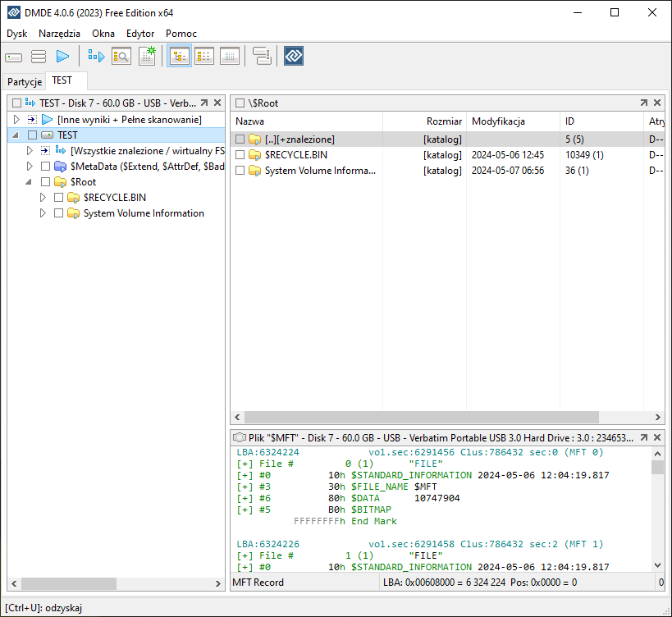Tick the [..][+znalezione] row checkbox
672x617 pixels.
240,139
